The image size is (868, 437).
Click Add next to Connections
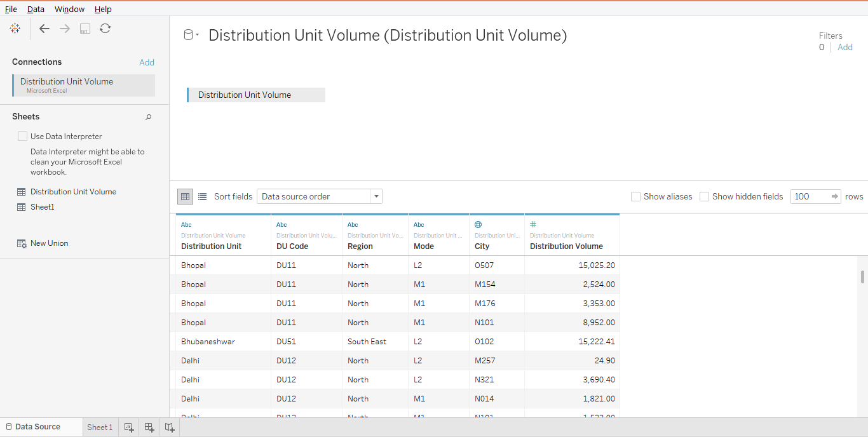pos(147,62)
